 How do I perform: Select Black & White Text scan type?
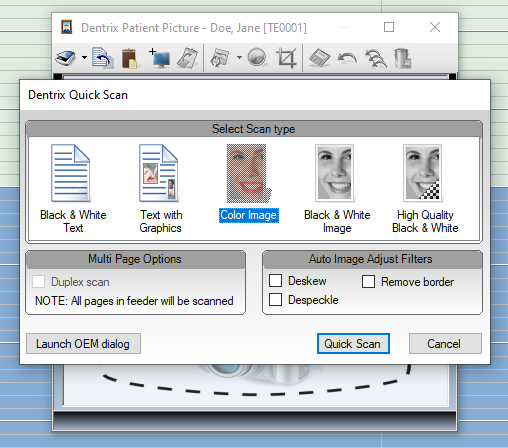[73, 188]
